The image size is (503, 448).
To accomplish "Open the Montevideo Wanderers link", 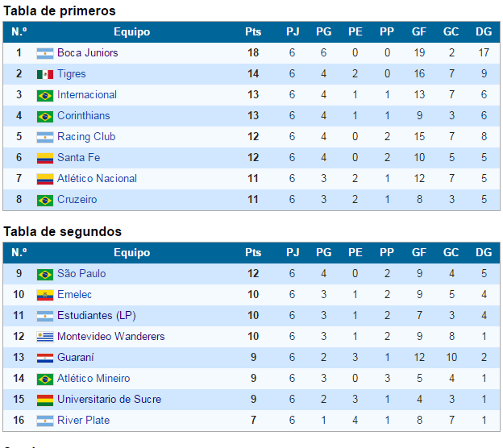I will [110, 337].
